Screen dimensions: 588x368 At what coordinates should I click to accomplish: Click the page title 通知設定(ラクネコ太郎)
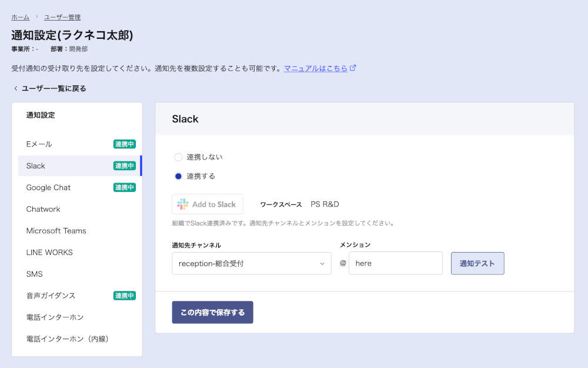[72, 35]
